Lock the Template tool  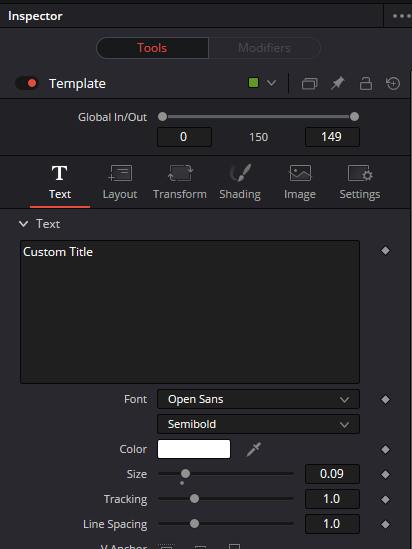click(366, 83)
